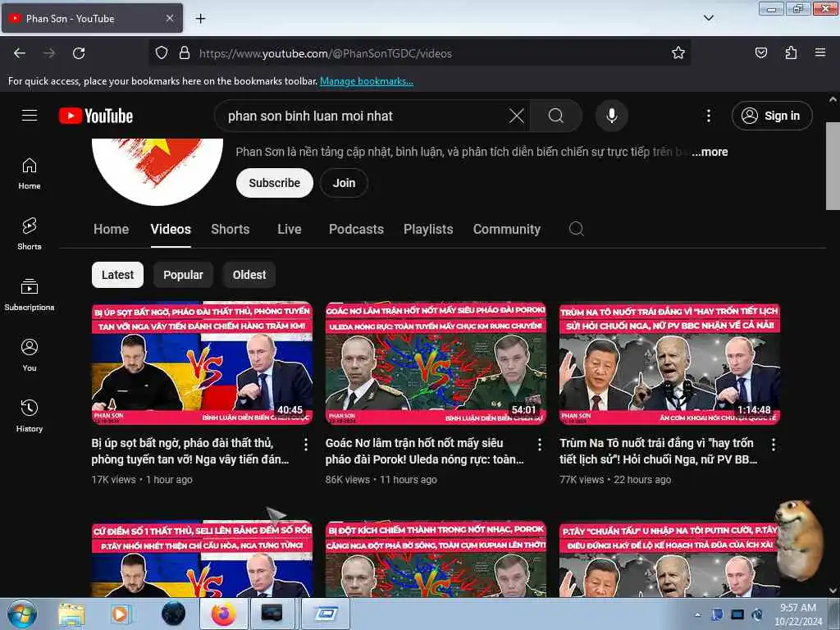Open video title Trùm Na Tô nuốt trái đắng
Viewport: 840px width, 630px height.
point(659,451)
